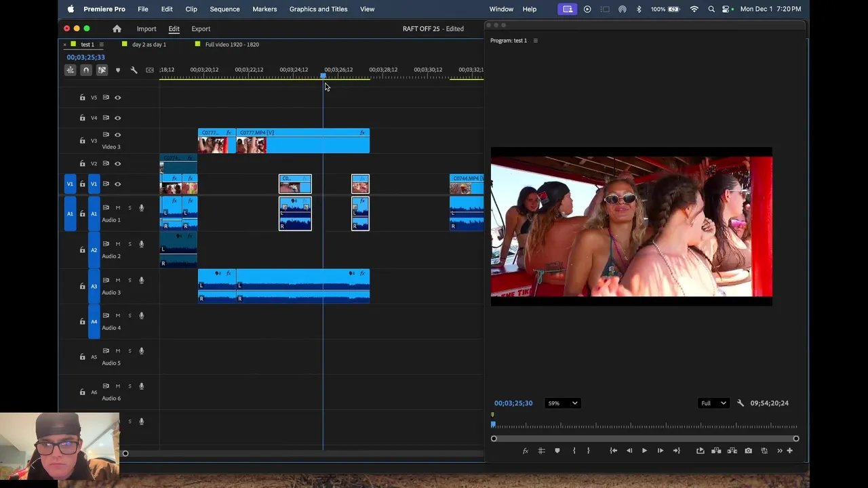
Task: Go to In point
Action: pyautogui.click(x=613, y=451)
